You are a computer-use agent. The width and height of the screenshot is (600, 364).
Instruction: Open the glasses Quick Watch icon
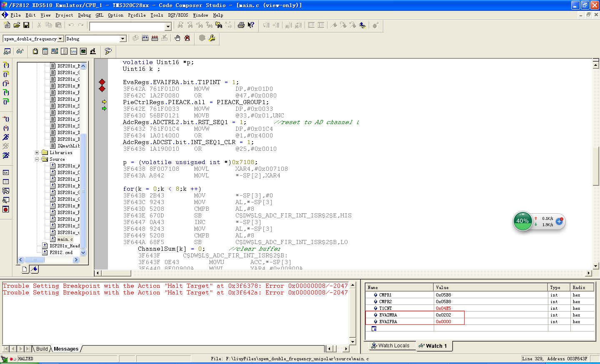click(x=20, y=51)
